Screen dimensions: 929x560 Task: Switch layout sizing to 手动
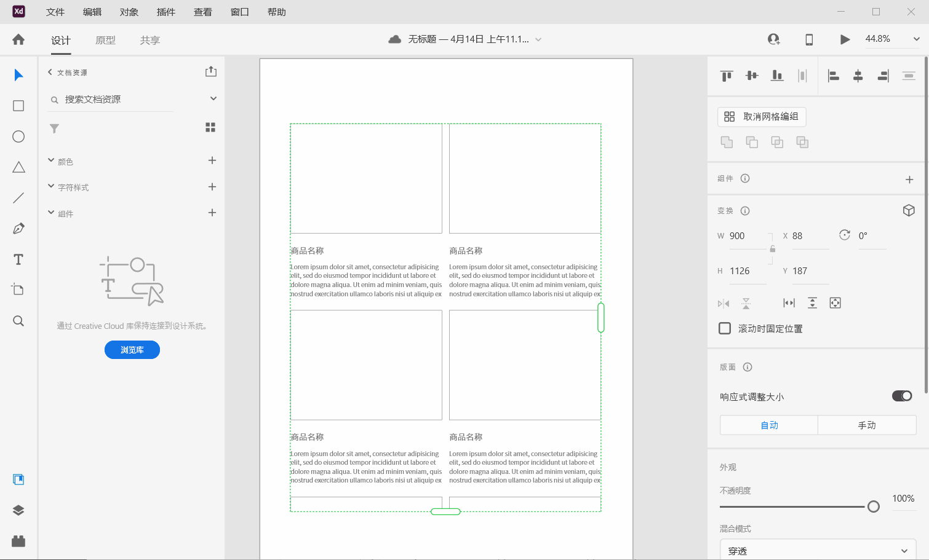tap(867, 425)
